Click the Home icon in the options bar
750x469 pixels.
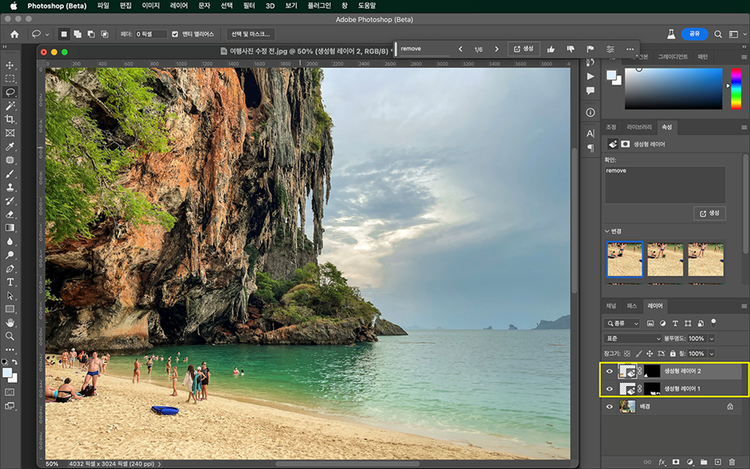pyautogui.click(x=14, y=33)
